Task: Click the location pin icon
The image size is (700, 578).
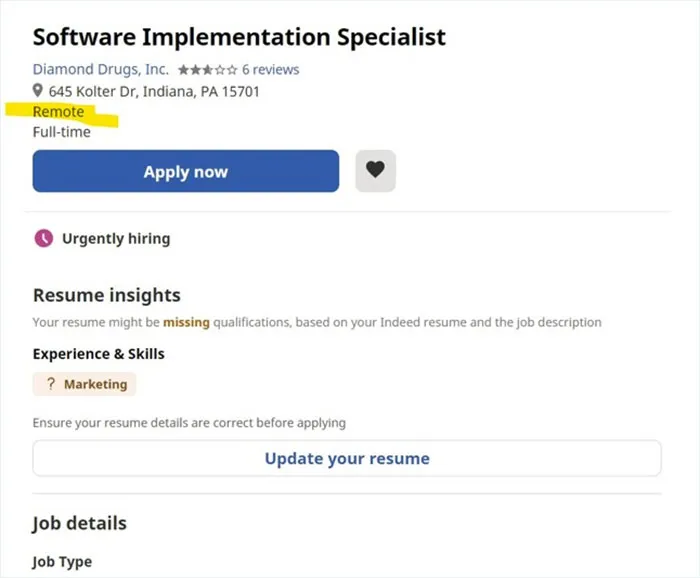Action: [x=38, y=91]
